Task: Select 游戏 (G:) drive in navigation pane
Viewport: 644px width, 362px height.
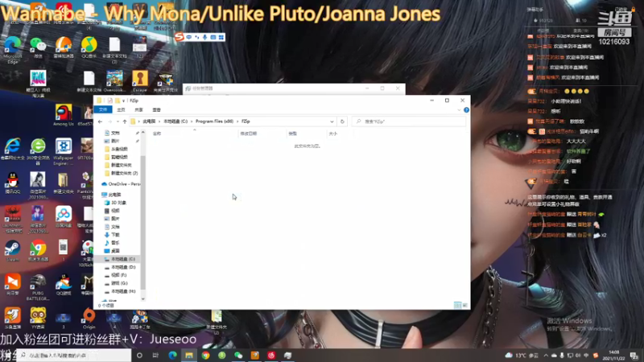Action: 116,283
